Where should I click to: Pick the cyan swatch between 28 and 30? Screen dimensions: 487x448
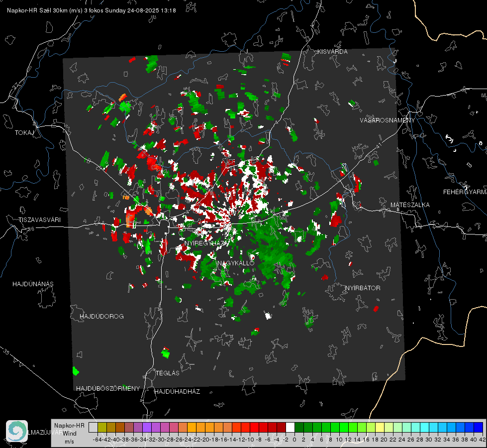pyautogui.click(x=424, y=428)
